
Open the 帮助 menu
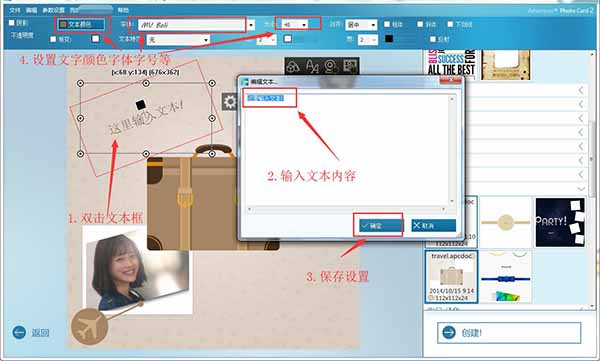(123, 10)
